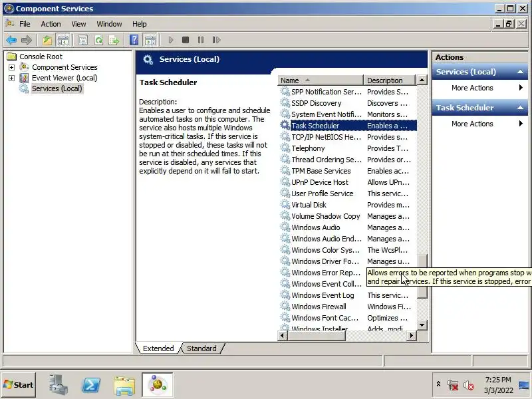The image size is (532, 399).
Task: Click the horizontal scroll-right arrow
Action: click(411, 336)
